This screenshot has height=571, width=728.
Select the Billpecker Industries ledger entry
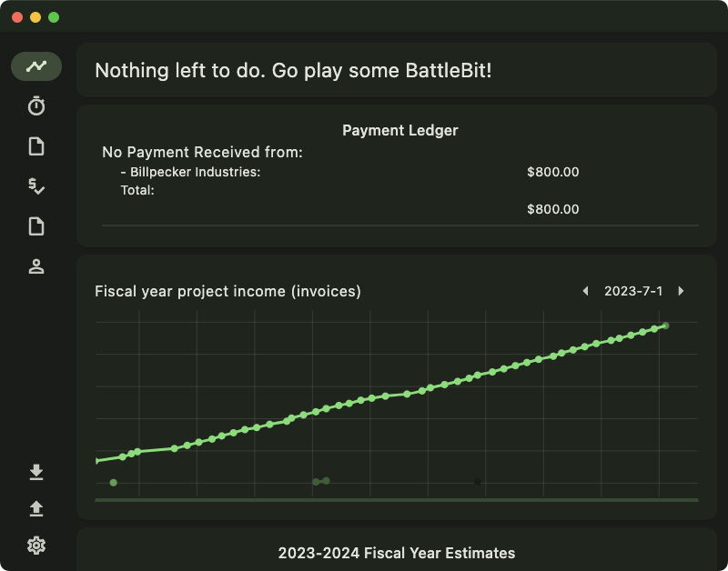[195, 172]
